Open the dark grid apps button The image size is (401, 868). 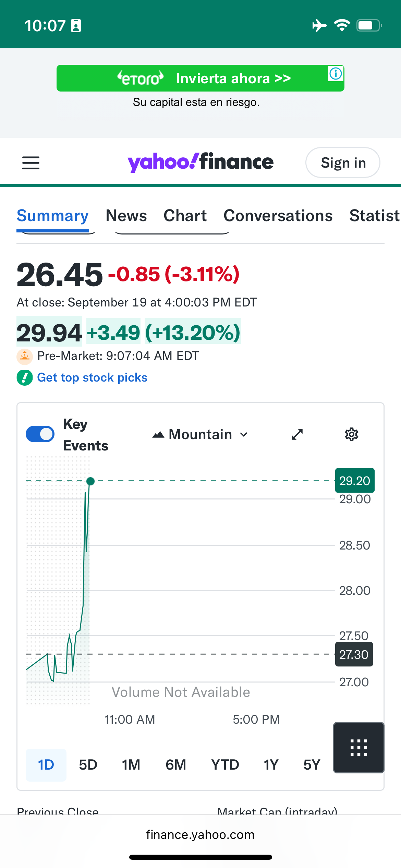click(359, 748)
